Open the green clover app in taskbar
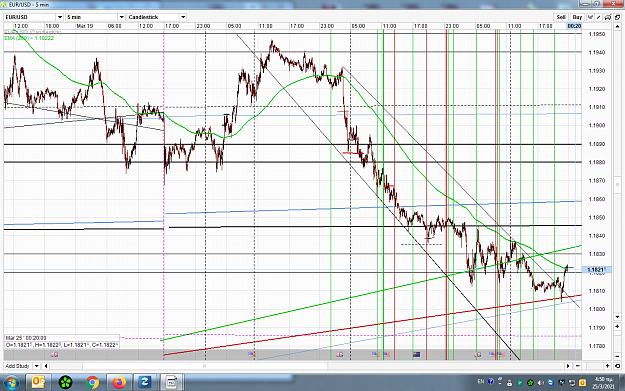Screen dimensions: 625x391 pyautogui.click(x=65, y=383)
